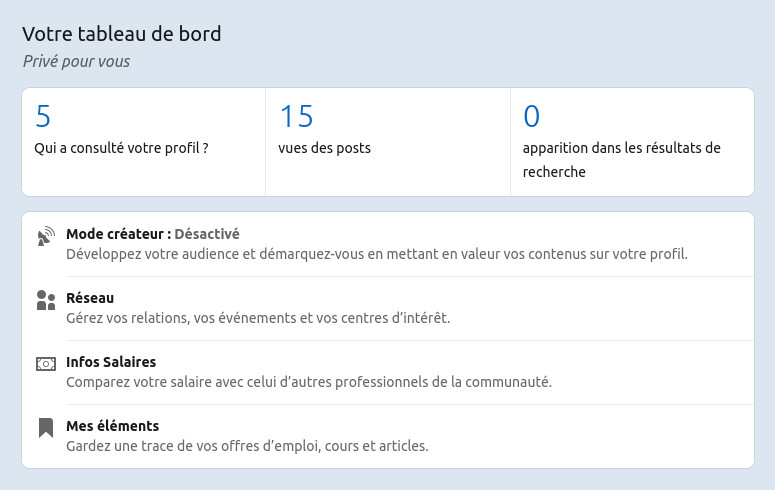This screenshot has width=775, height=490.
Task: Click the Infos Salaires banknote icon
Action: tap(46, 364)
